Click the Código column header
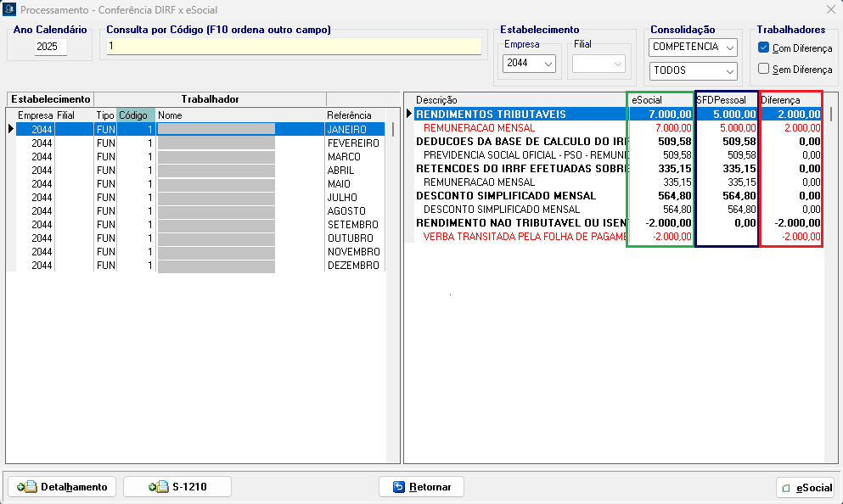This screenshot has height=504, width=843. point(134,115)
